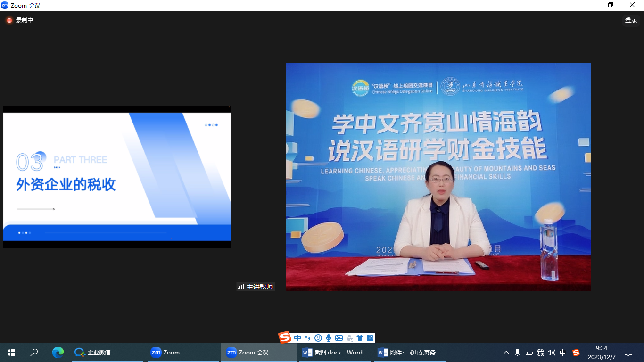This screenshot has height=362, width=644.
Task: Select the shared slide video tile
Action: coord(116,177)
